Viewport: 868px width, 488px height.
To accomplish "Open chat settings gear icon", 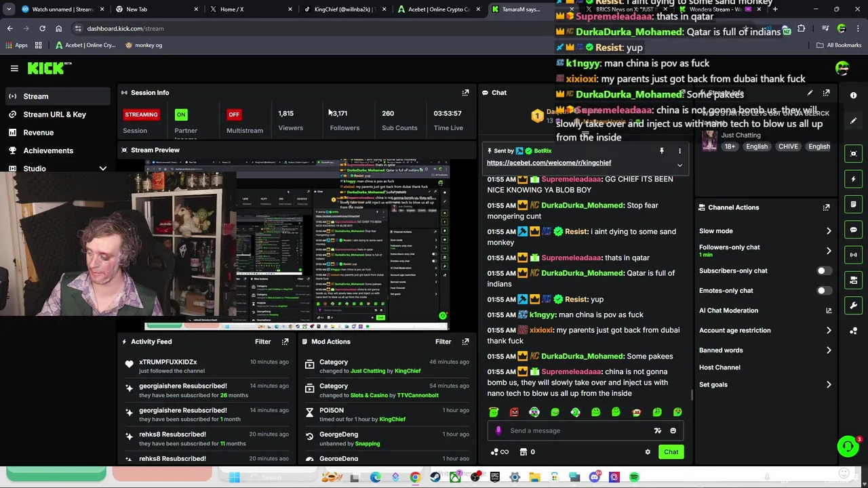I will (x=648, y=452).
